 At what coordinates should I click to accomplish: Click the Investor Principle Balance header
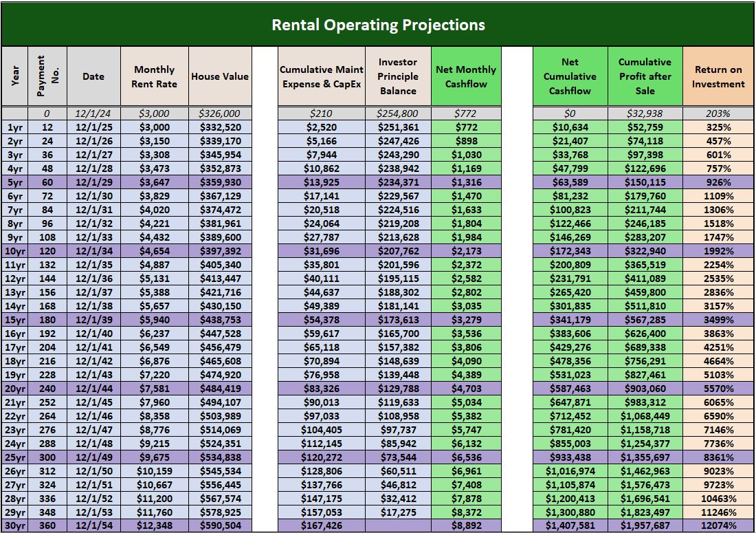point(398,76)
